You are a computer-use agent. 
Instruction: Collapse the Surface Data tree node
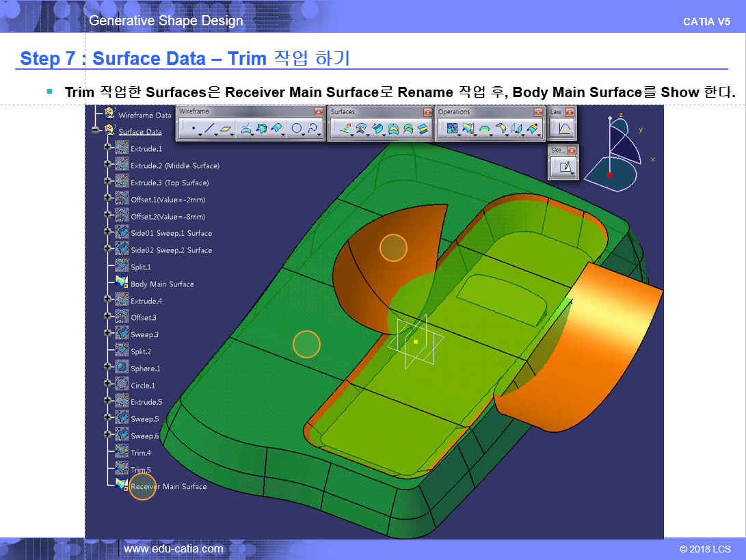[x=95, y=131]
